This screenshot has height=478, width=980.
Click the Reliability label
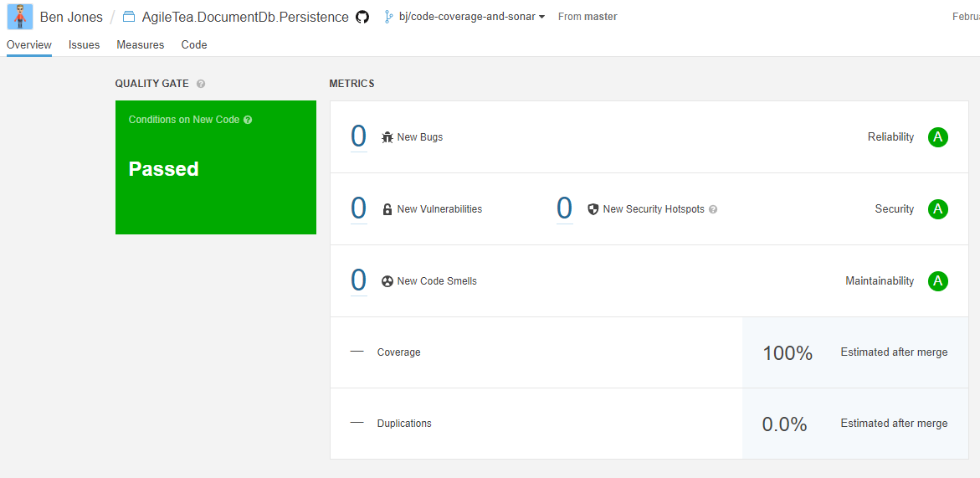click(890, 136)
